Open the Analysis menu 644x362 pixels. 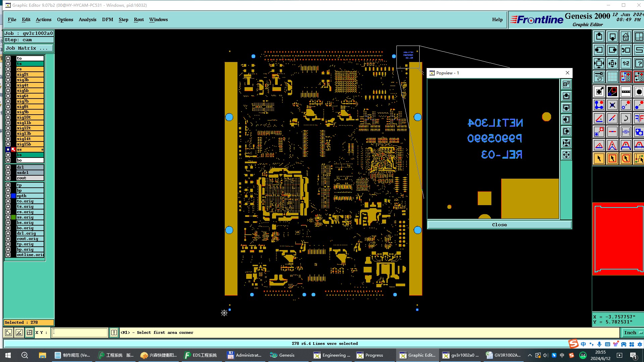[x=87, y=19]
